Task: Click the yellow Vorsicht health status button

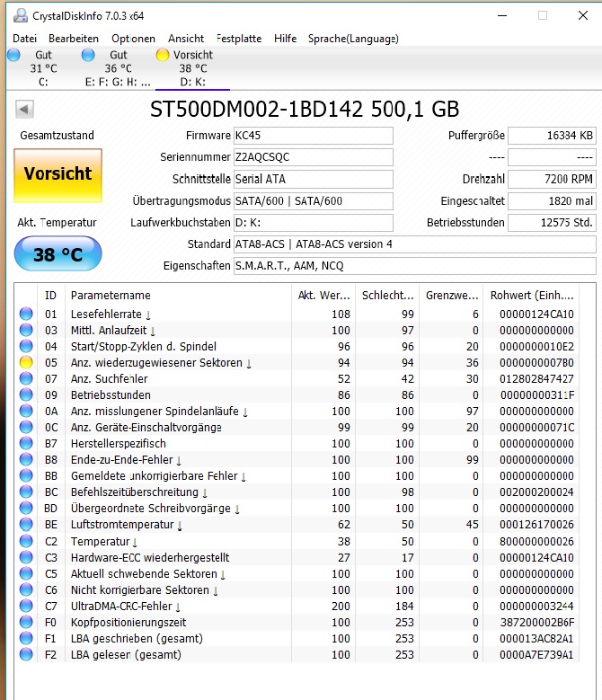Action: [x=58, y=175]
